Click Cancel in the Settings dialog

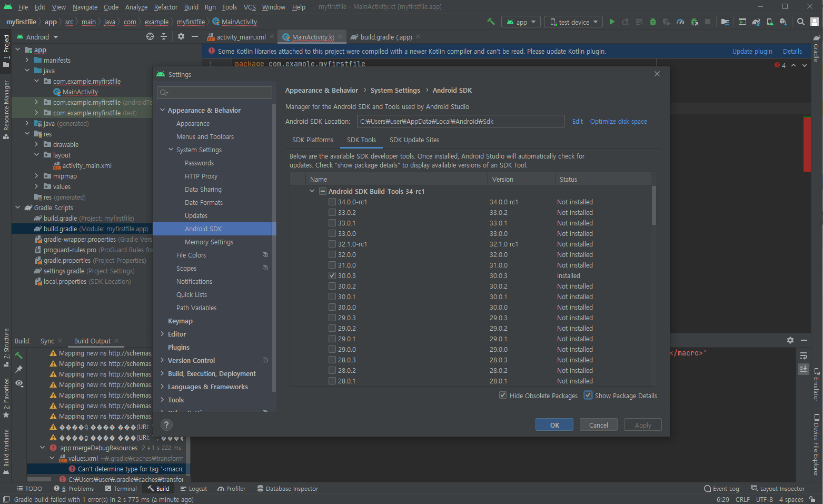click(599, 424)
